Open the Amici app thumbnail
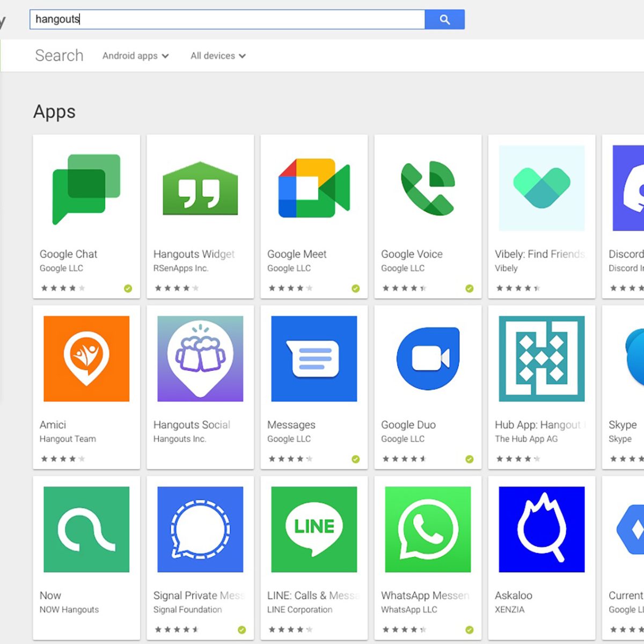The height and width of the screenshot is (644, 644). 86,358
